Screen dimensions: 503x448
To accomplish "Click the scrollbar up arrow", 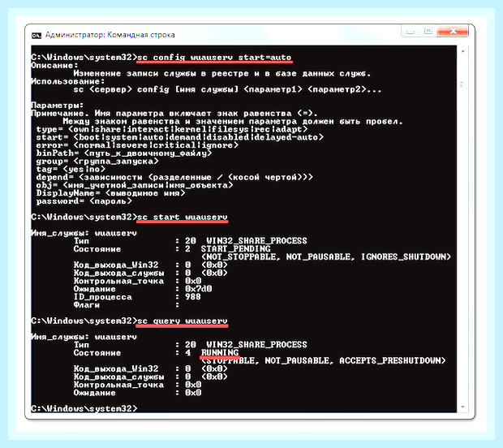I will pos(462,51).
